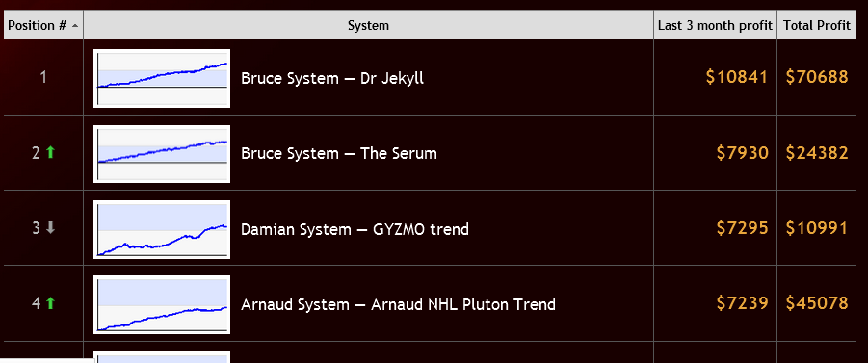
Task: Sort by Total Profit column header
Action: click(x=817, y=25)
